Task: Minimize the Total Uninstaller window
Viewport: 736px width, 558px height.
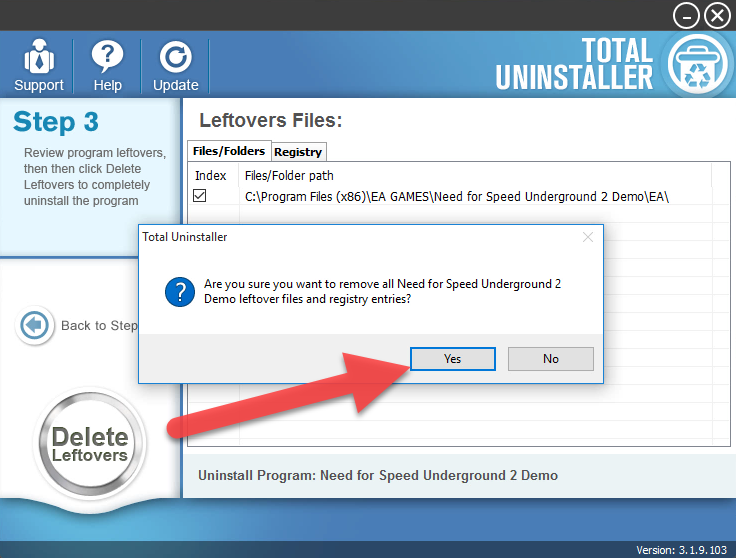Action: pyautogui.click(x=686, y=16)
